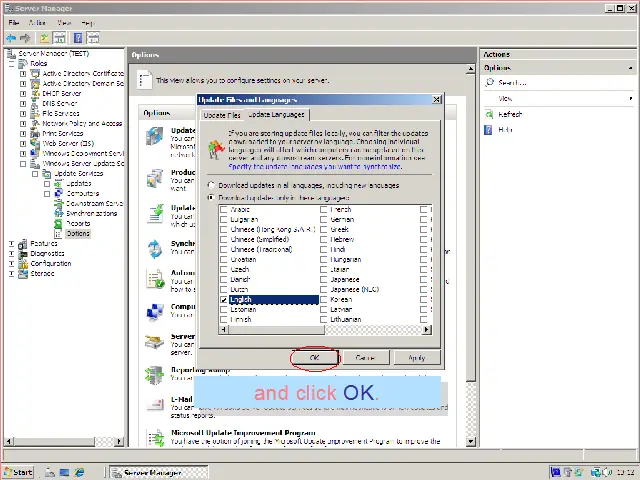
Task: Expand the Features tree node
Action: 11,244
